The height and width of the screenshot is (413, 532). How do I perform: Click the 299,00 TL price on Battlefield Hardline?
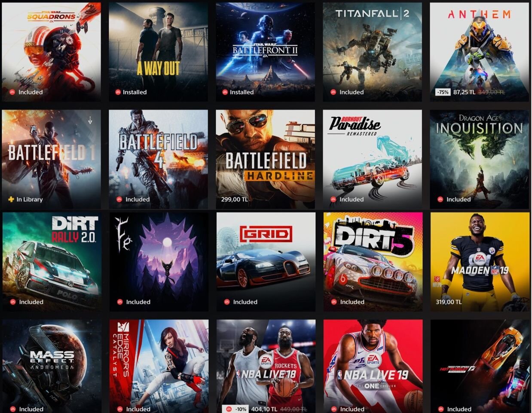coord(234,199)
